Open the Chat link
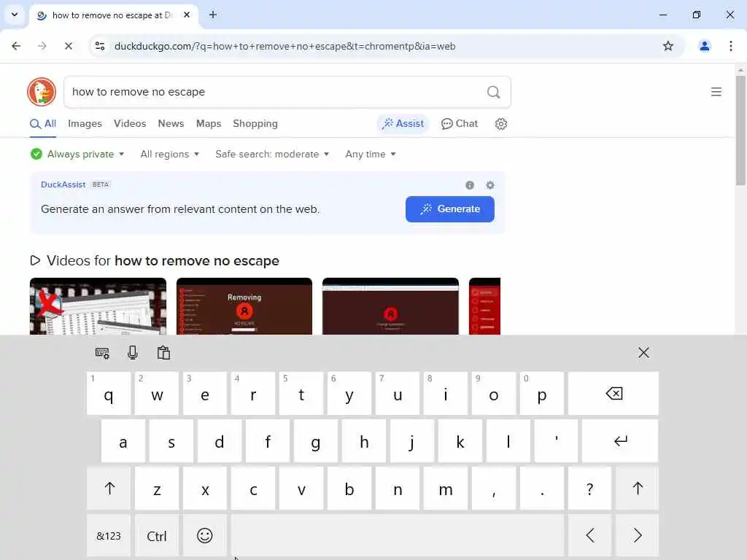The width and height of the screenshot is (747, 560). 460,124
